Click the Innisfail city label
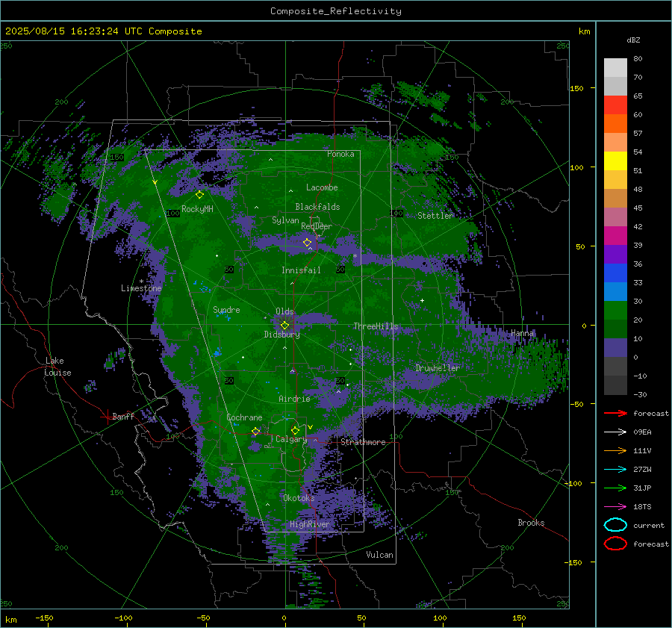Viewport: 672px width, 628px height. (302, 270)
